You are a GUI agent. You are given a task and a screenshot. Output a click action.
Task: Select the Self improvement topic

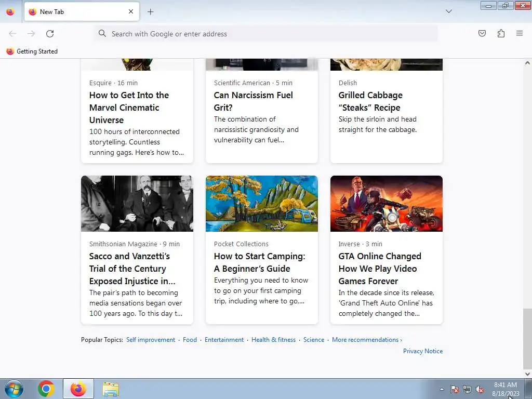[x=151, y=340]
